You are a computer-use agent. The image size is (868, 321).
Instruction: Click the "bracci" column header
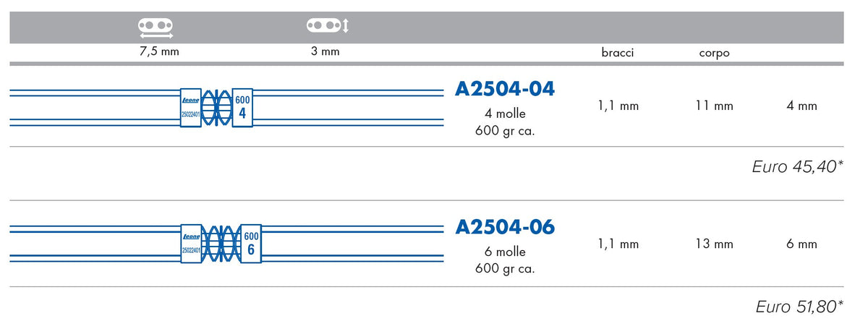pyautogui.click(x=618, y=53)
